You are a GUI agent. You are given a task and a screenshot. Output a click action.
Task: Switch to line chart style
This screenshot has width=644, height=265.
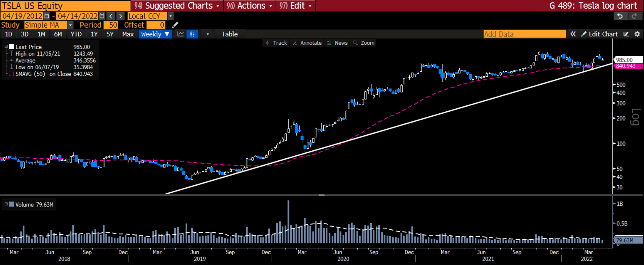[x=181, y=34]
